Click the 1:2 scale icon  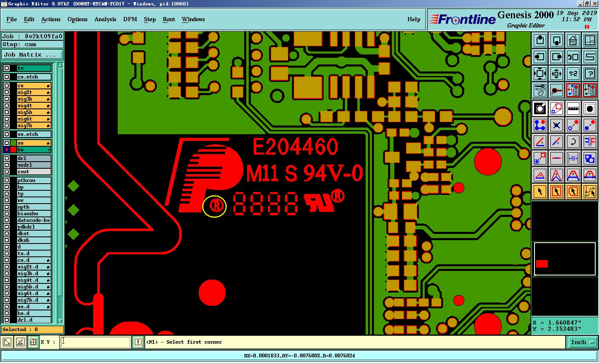pyautogui.click(x=573, y=74)
